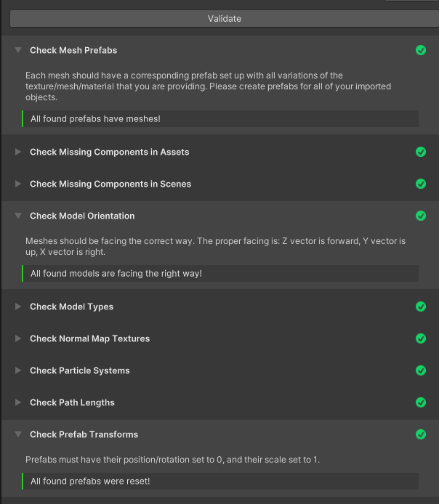Collapse the Check Mesh Prefabs section
The height and width of the screenshot is (504, 439).
[18, 50]
